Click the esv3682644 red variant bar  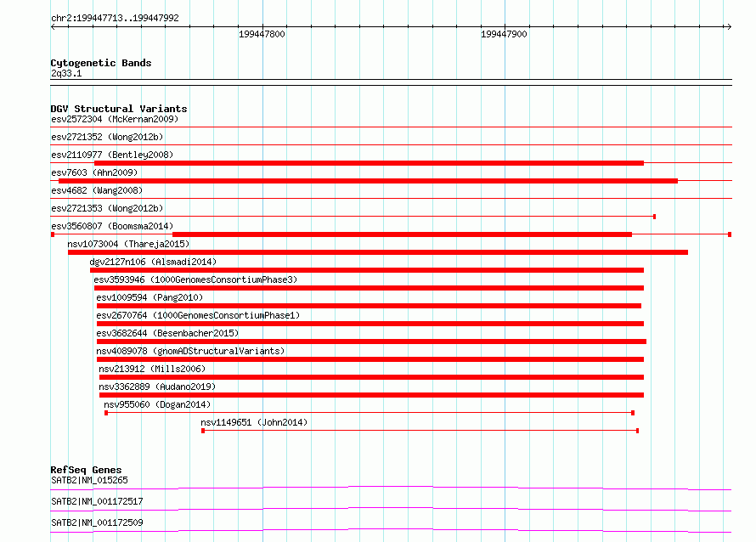pyautogui.click(x=371, y=342)
